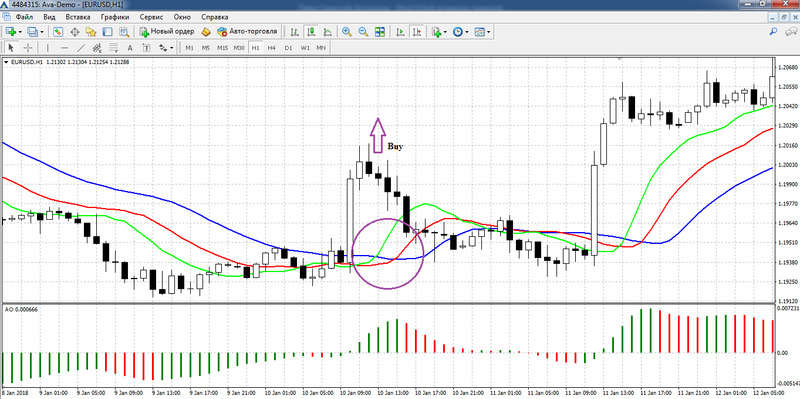Expand the periods clock dropdown
The image size is (800, 399).
[466, 32]
